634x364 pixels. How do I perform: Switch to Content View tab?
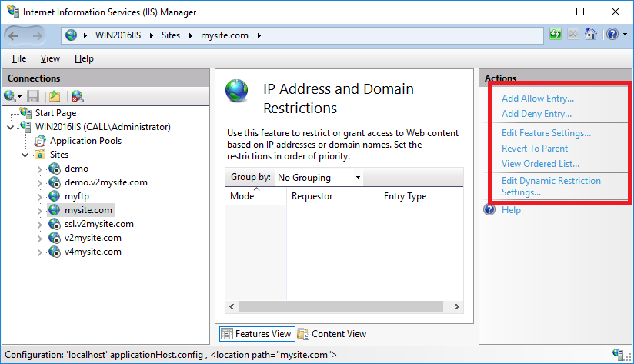pos(332,334)
